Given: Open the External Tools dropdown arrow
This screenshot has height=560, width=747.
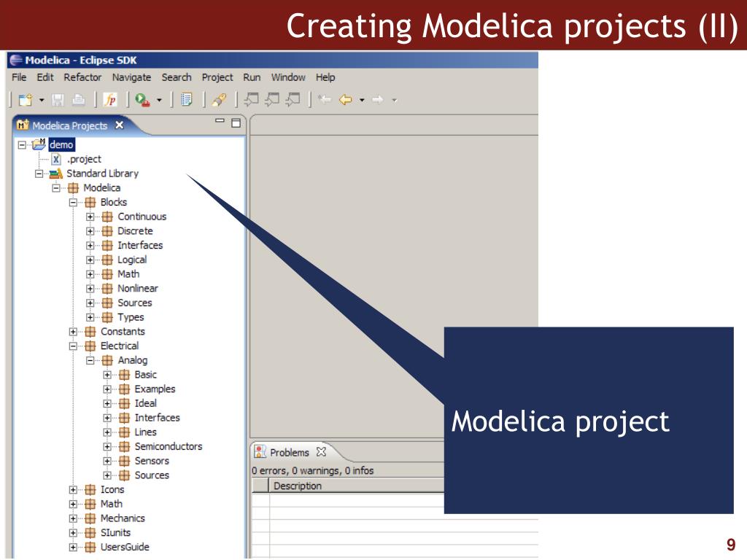Looking at the screenshot, I should (x=159, y=100).
